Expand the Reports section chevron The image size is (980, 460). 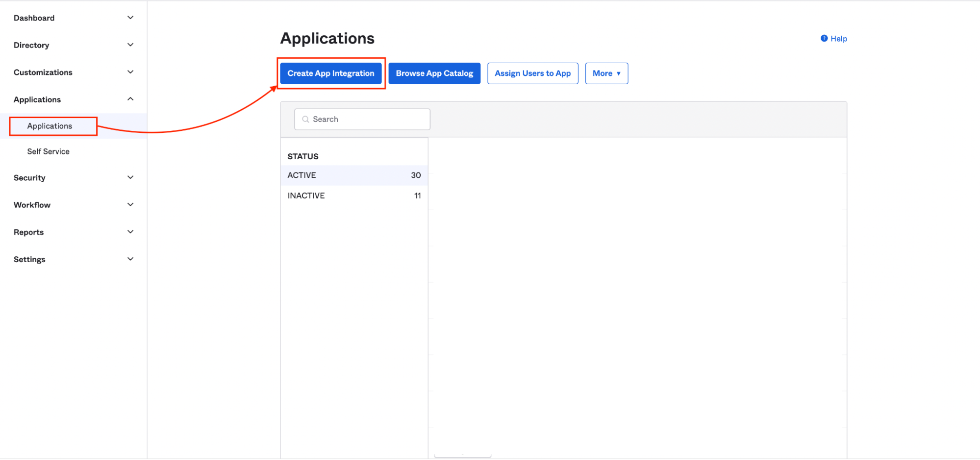tap(130, 232)
